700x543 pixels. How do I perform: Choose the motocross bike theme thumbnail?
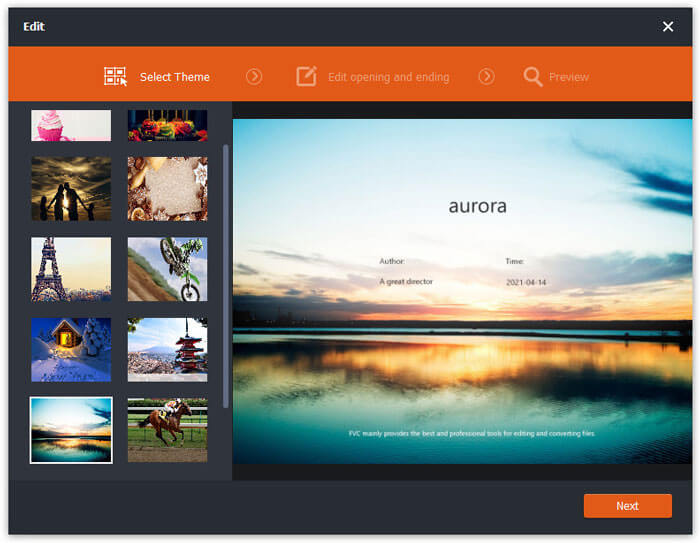167,269
